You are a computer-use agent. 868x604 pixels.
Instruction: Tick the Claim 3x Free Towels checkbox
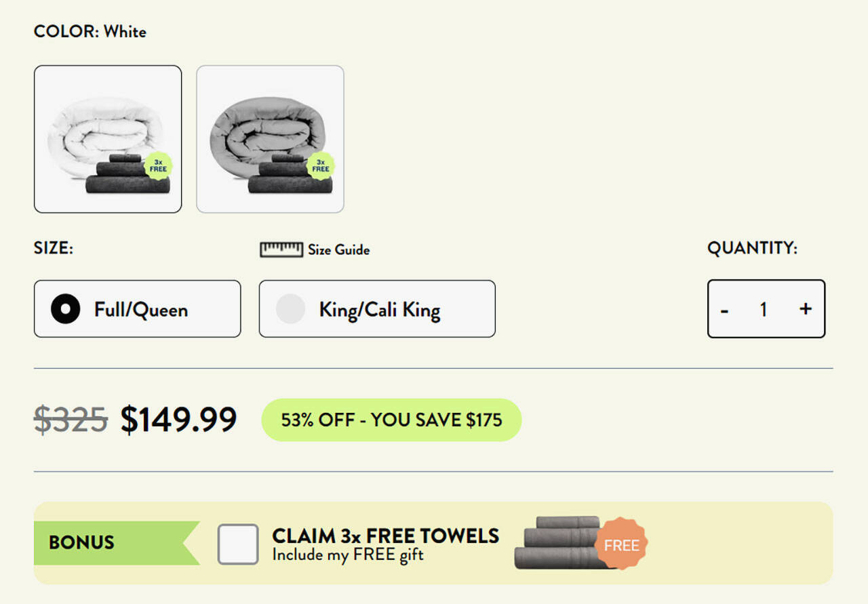[237, 544]
